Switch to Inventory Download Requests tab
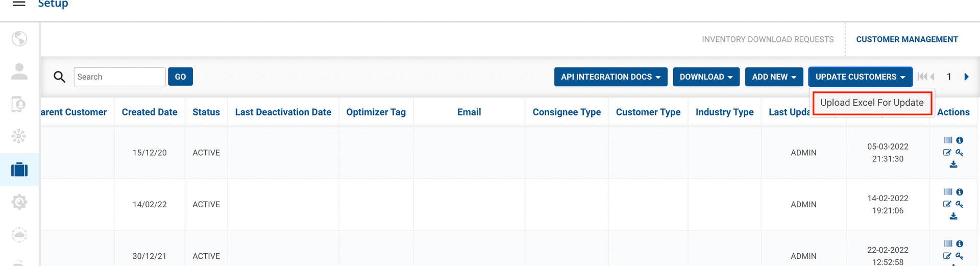The image size is (980, 266). click(768, 39)
